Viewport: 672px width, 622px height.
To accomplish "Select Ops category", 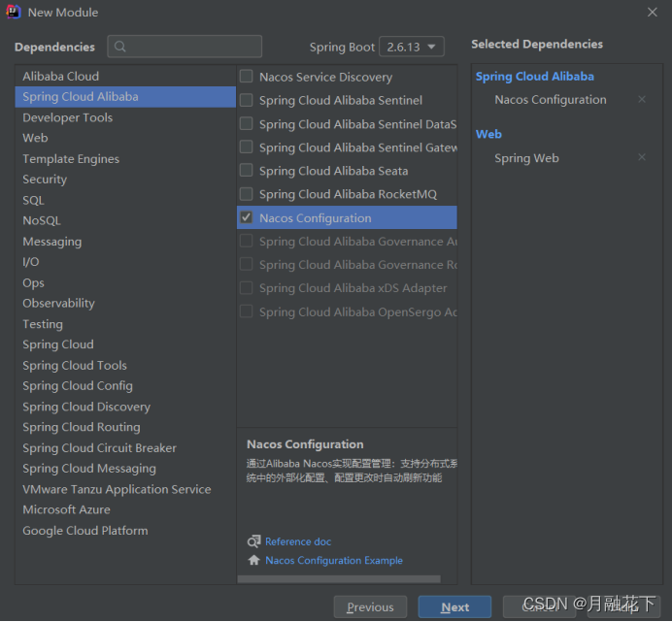I will coord(125,282).
